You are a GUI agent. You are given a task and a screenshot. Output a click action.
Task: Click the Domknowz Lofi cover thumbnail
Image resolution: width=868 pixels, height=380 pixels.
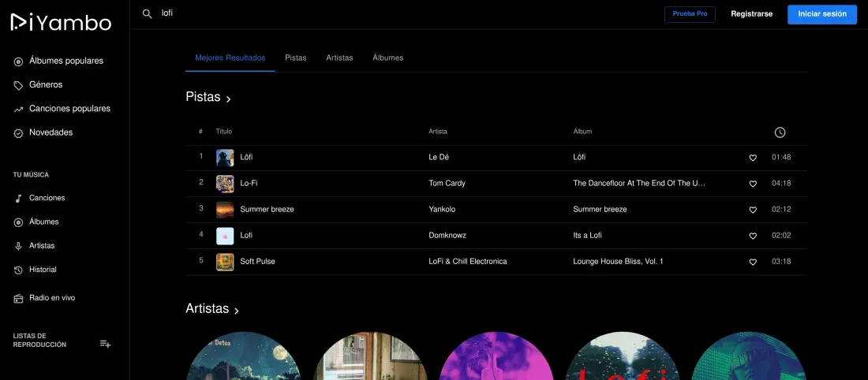click(225, 236)
